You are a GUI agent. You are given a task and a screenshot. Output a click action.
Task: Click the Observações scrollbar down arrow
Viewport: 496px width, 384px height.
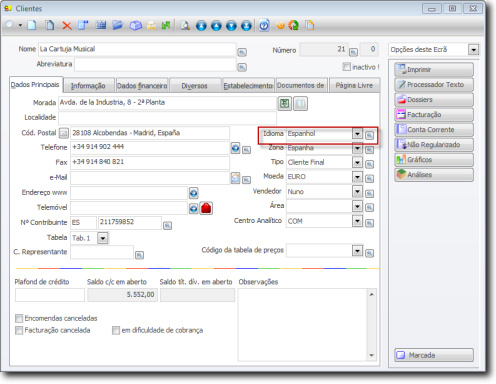click(372, 355)
